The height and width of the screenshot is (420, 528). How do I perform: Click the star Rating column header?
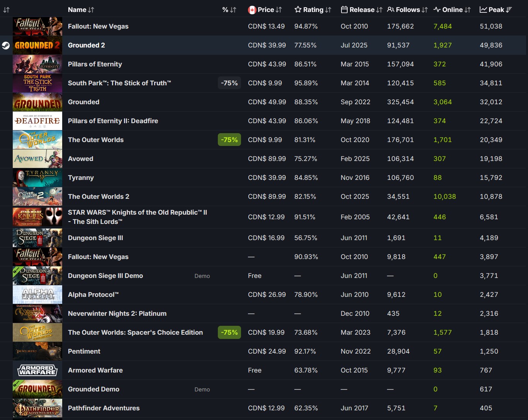[312, 10]
